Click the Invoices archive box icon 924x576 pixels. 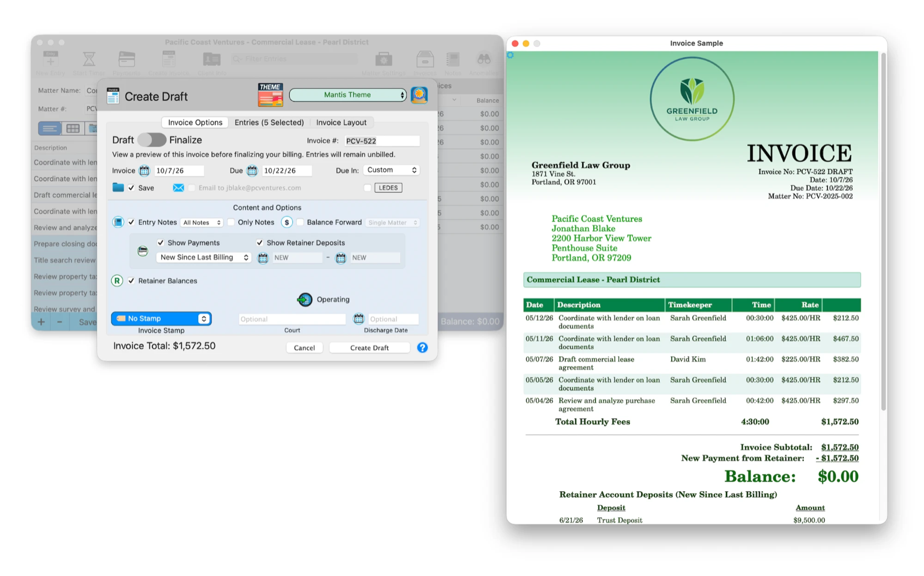[425, 59]
